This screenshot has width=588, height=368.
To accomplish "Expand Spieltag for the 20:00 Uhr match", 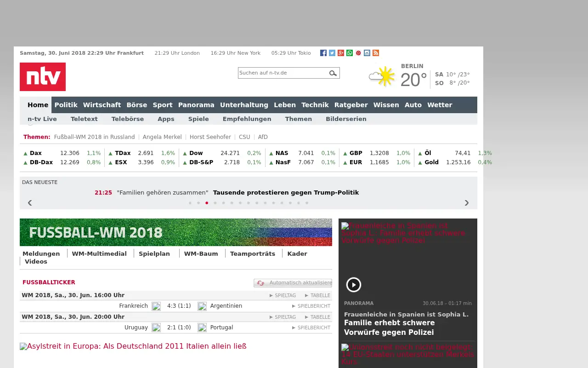I will coord(283,317).
